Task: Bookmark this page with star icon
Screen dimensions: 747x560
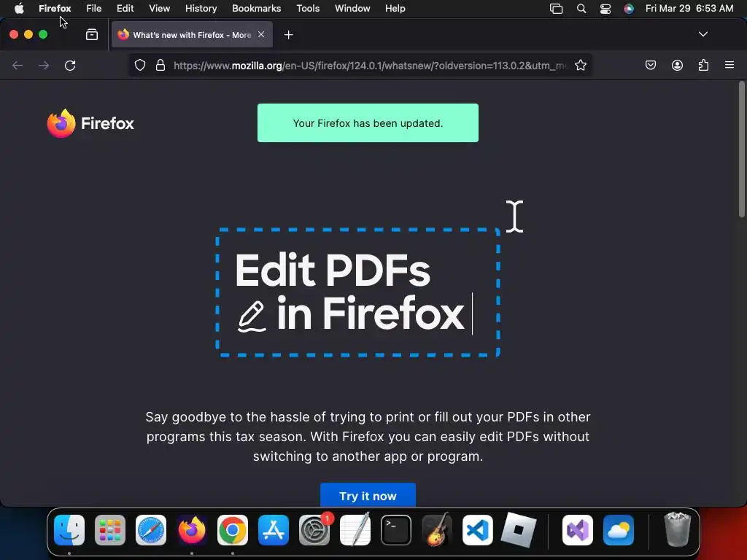Action: 580,65
